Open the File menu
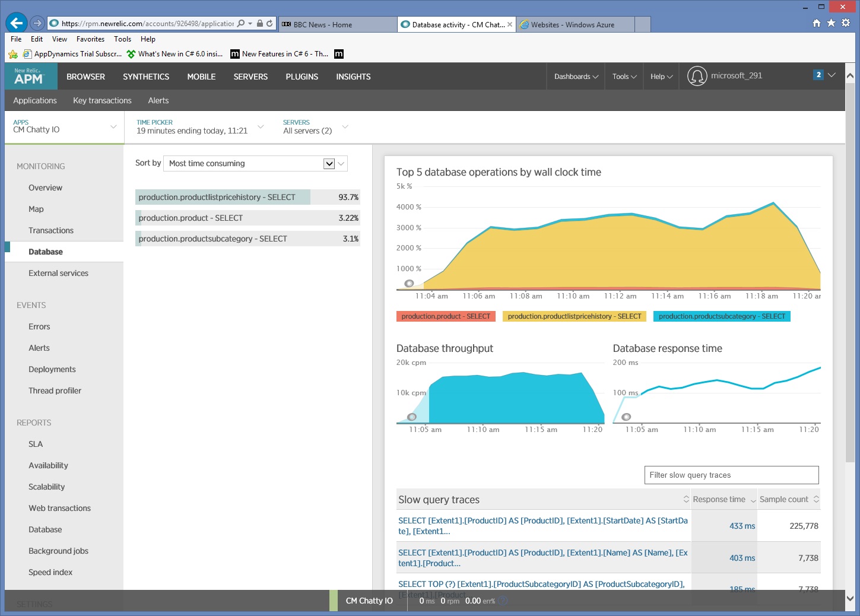 click(x=16, y=39)
